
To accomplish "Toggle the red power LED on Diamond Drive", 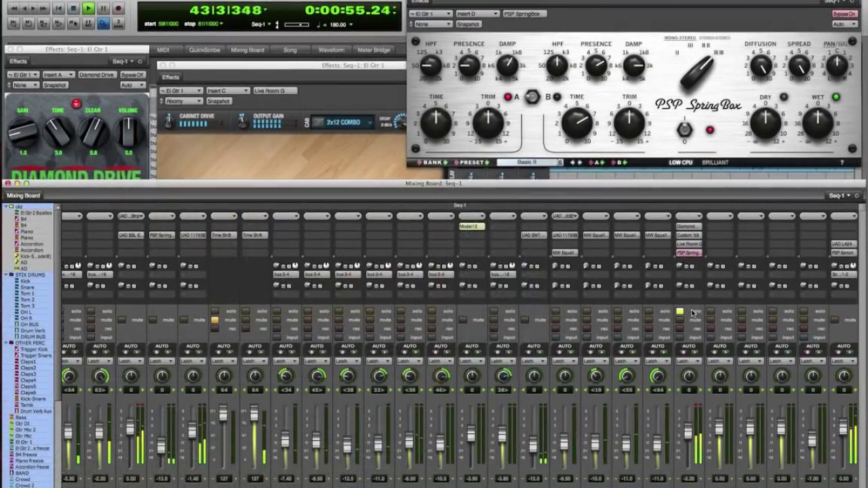I will click(x=76, y=104).
